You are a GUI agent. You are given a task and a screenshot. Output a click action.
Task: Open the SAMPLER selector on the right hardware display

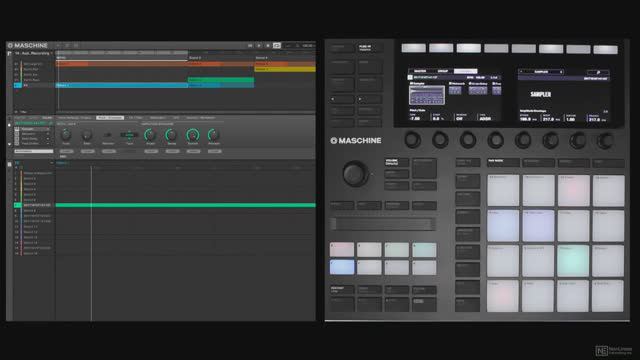tap(541, 72)
